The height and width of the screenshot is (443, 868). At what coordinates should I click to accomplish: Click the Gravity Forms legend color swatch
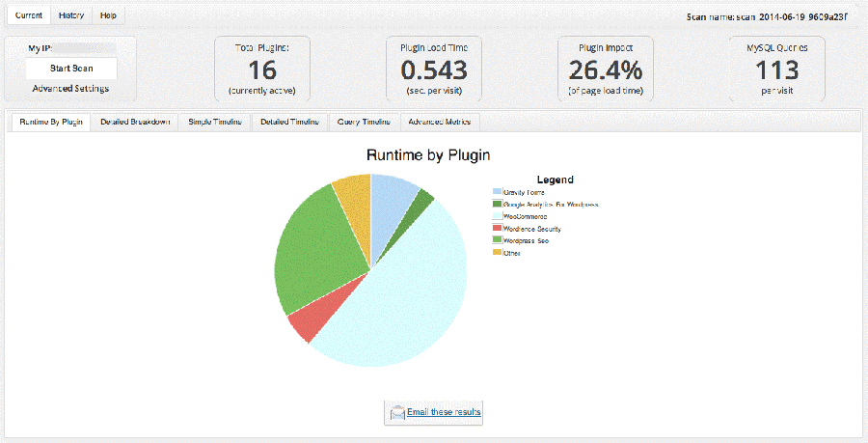[x=497, y=192]
